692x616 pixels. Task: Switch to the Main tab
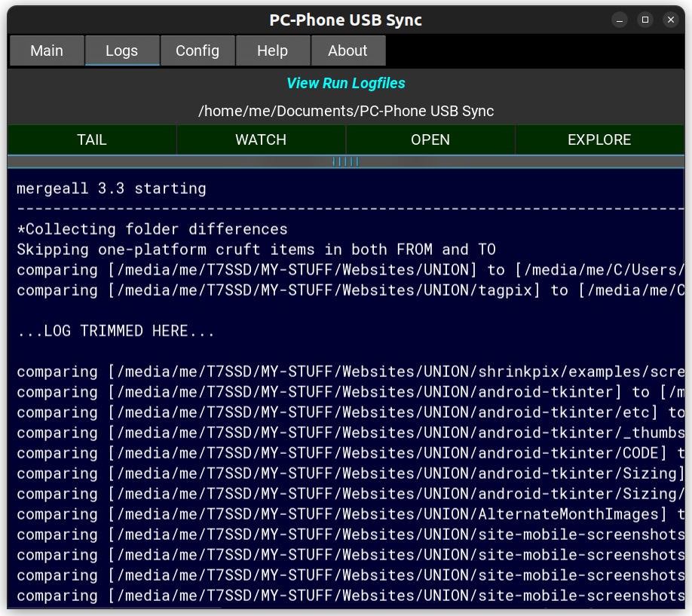click(47, 51)
